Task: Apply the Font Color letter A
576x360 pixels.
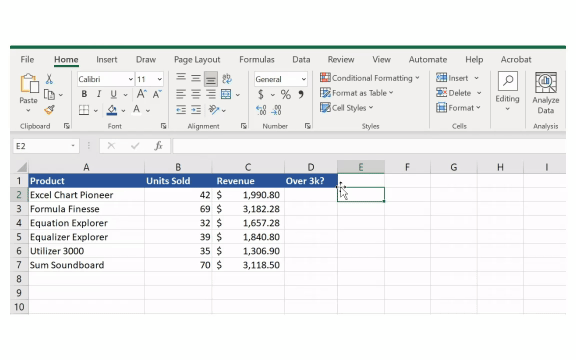Action: (x=136, y=109)
